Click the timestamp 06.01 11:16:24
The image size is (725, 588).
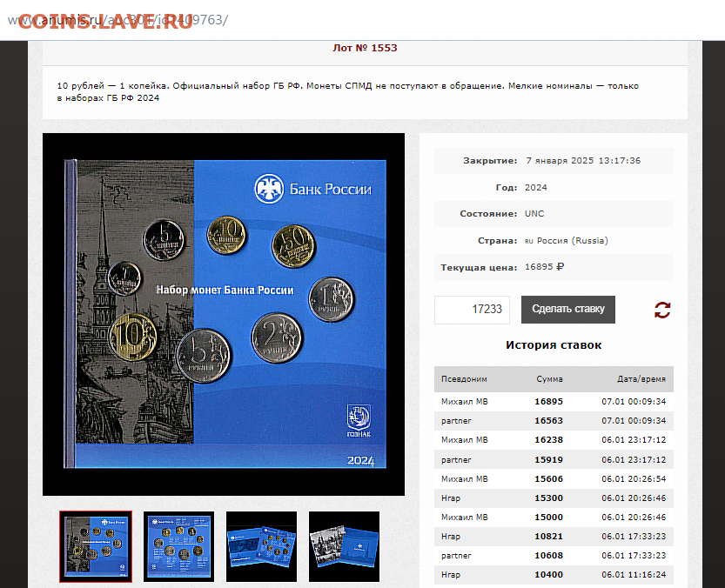(x=634, y=575)
